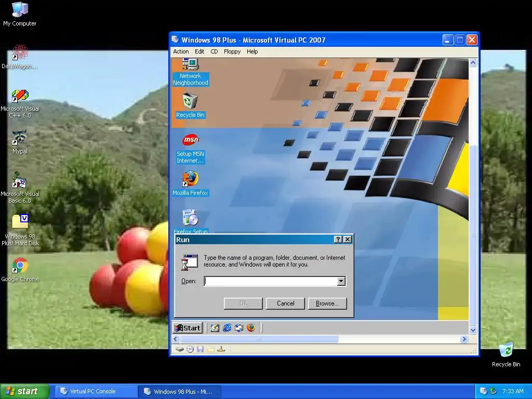Select Setup MSN Internet icon
Image resolution: width=532 pixels, height=399 pixels.
(x=190, y=149)
